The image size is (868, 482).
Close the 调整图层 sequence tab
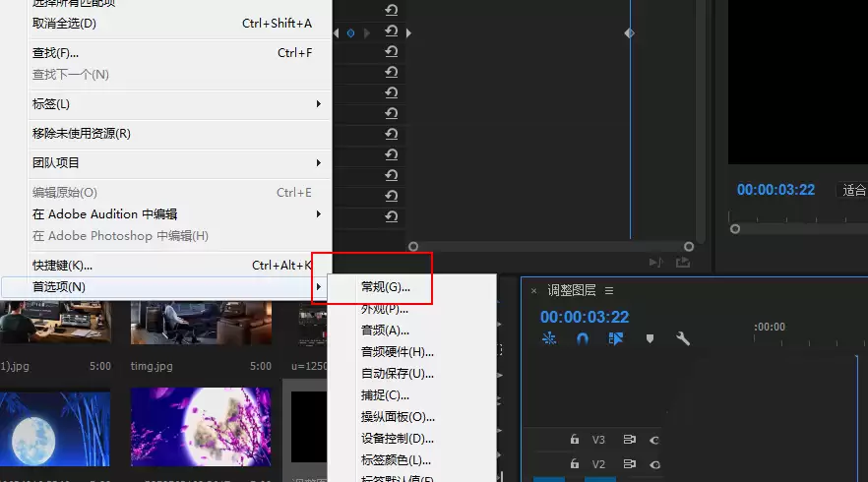533,290
